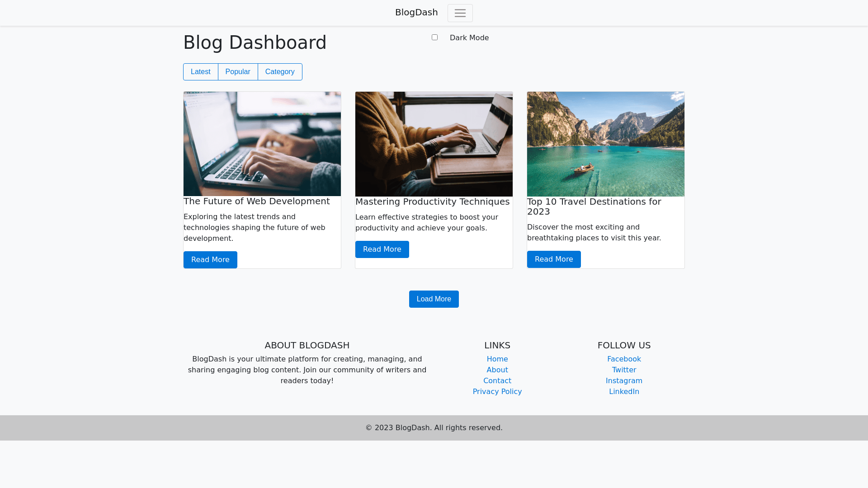Open the Twitter social link
The height and width of the screenshot is (488, 868).
tap(624, 370)
